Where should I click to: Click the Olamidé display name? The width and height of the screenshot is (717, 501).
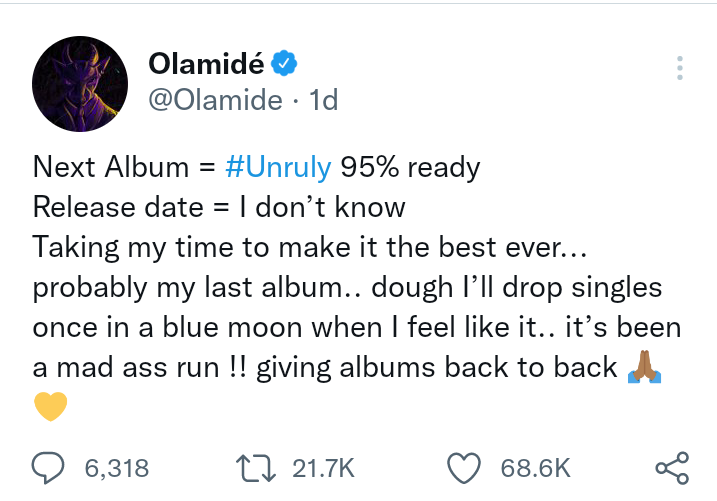pyautogui.click(x=207, y=64)
